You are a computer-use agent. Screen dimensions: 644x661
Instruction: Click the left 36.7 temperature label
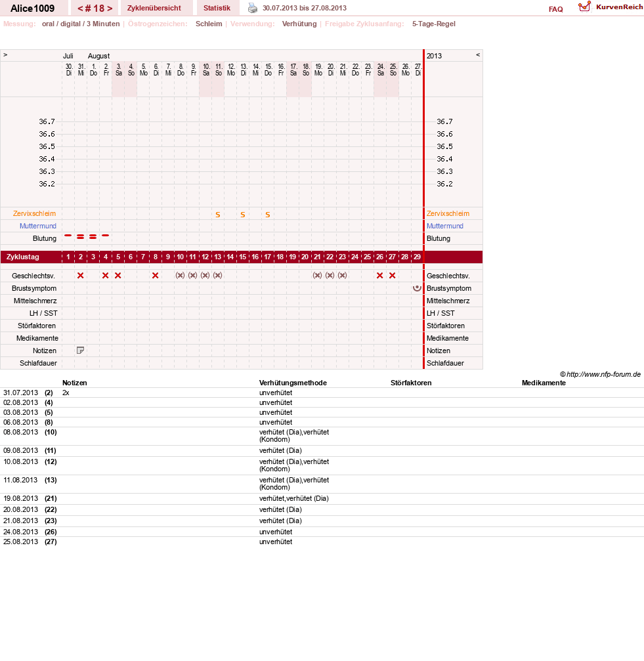click(47, 121)
